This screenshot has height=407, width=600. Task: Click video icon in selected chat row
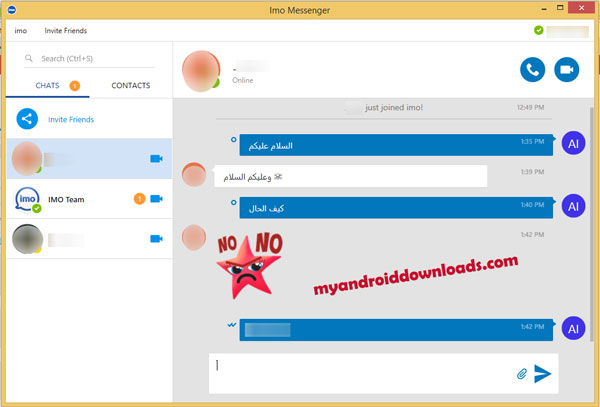pyautogui.click(x=156, y=158)
